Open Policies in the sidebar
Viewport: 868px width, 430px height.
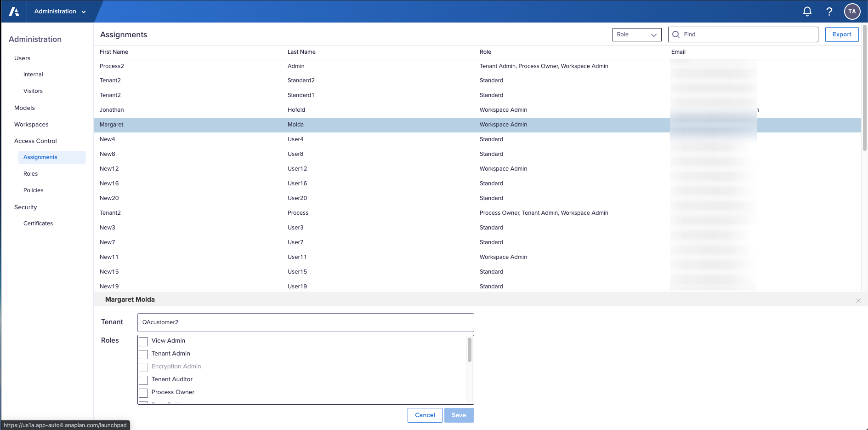tap(33, 190)
